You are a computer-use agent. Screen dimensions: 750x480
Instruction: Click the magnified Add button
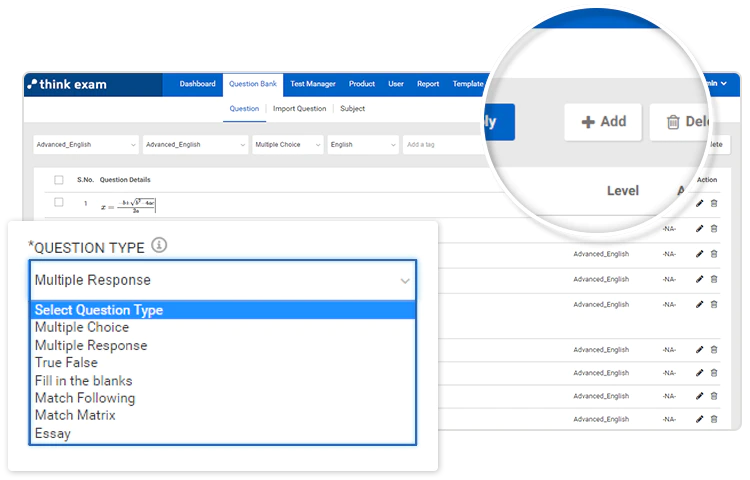point(603,122)
